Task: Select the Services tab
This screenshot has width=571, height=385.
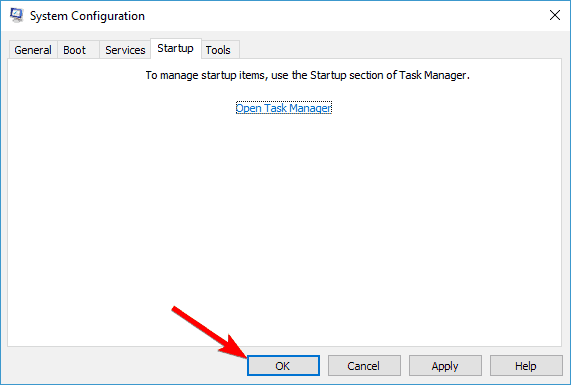Action: coord(125,50)
